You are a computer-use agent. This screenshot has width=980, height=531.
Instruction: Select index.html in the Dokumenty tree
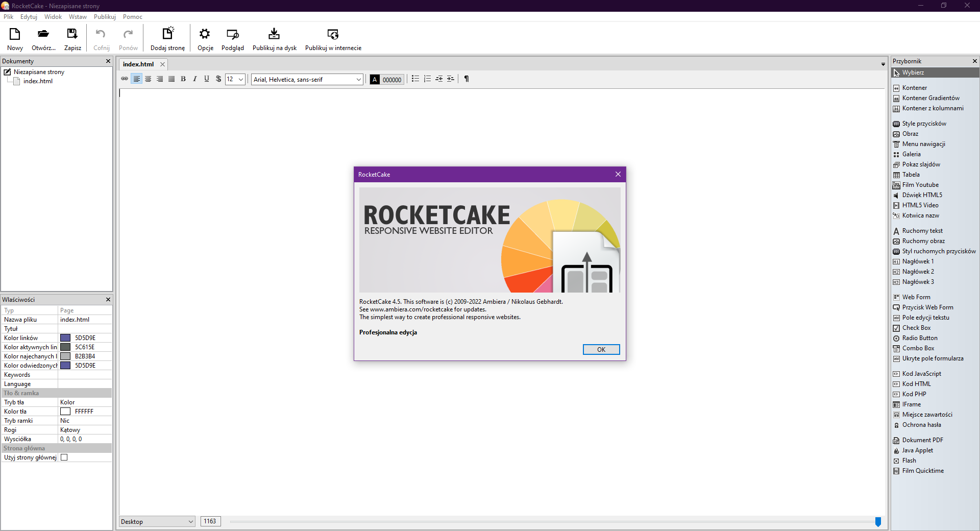point(38,81)
